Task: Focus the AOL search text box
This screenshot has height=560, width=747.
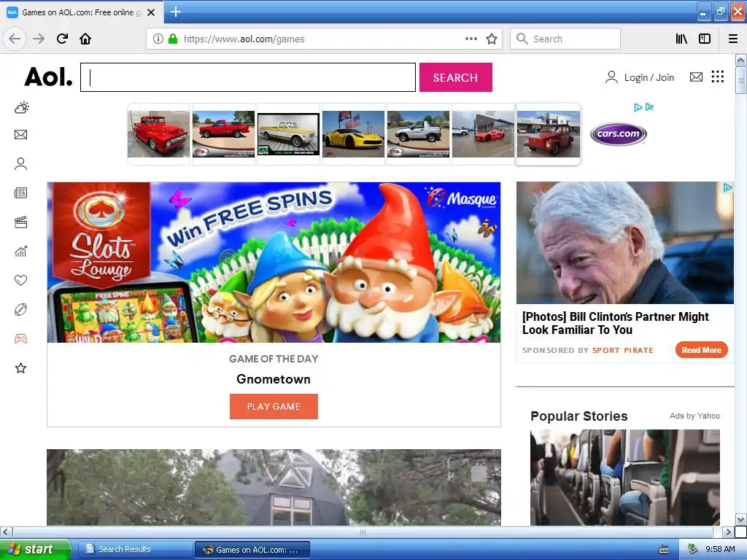Action: pos(248,77)
